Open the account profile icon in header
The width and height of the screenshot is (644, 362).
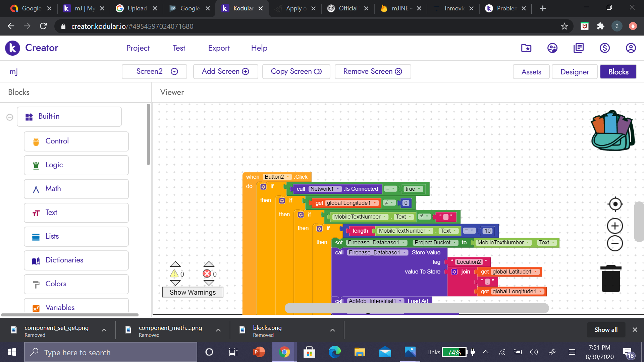coord(631,48)
